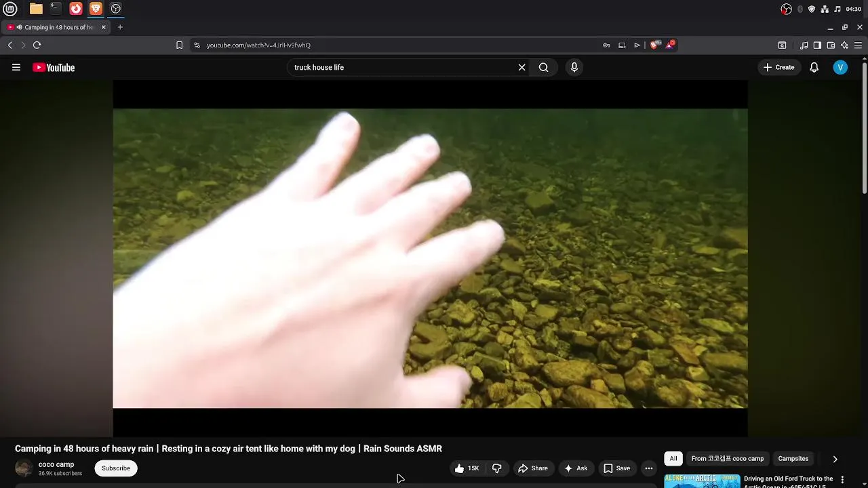Screen dimensions: 868x488
Task: Open the Linux Mint start menu
Action: pos(10,9)
